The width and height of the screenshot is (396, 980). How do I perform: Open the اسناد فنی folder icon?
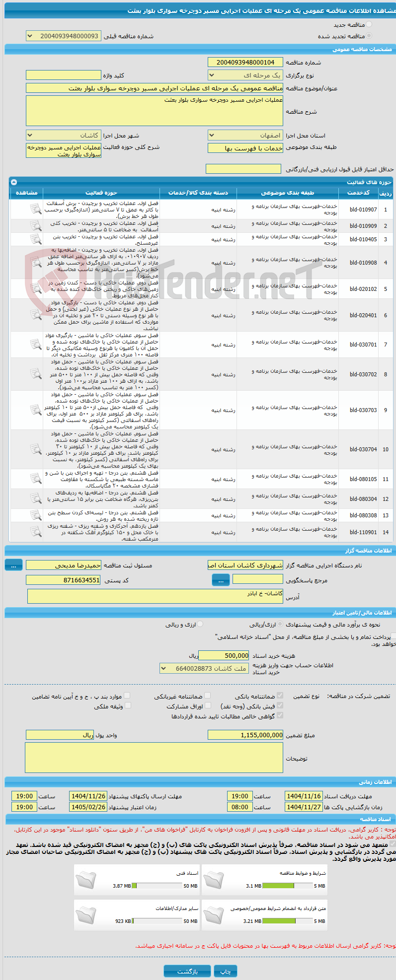pyautogui.click(x=86, y=879)
